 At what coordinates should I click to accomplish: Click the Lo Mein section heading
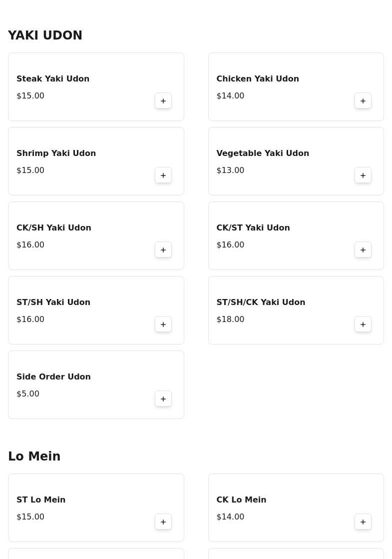34,456
